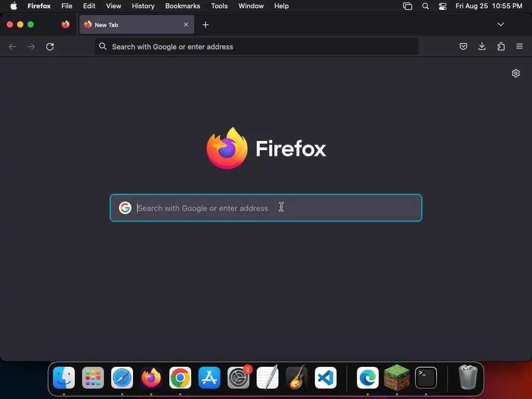Open Terminal from the Dock
Image resolution: width=532 pixels, height=399 pixels.
point(426,378)
